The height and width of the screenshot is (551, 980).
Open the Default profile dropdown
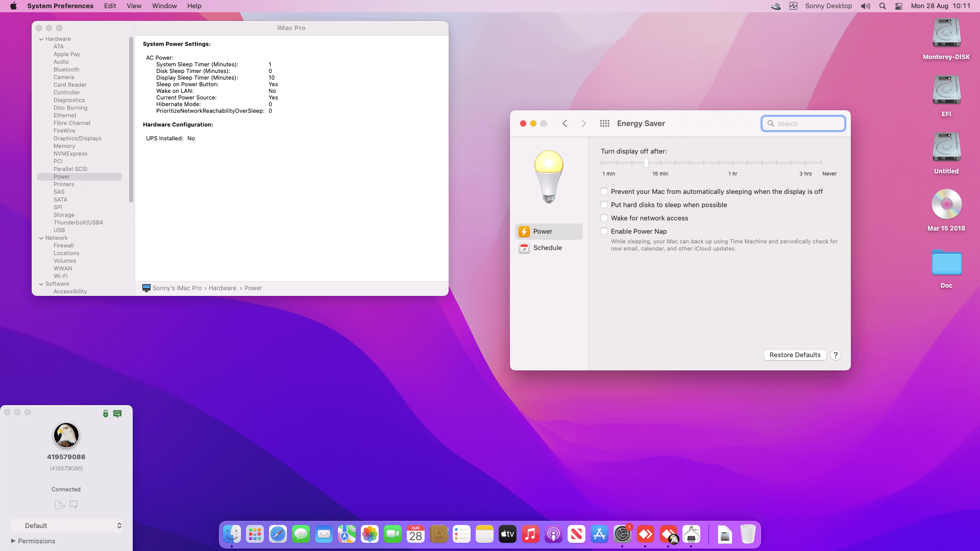pos(67,525)
